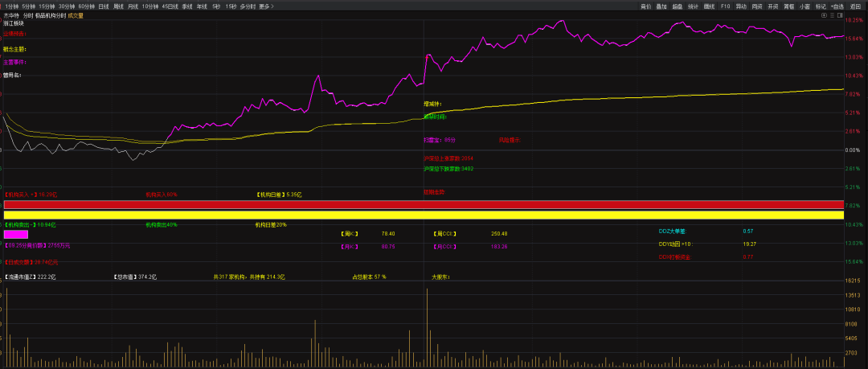Click the red 机构买入 bar
Image resolution: width=868 pixels, height=369 pixels.
coord(424,205)
